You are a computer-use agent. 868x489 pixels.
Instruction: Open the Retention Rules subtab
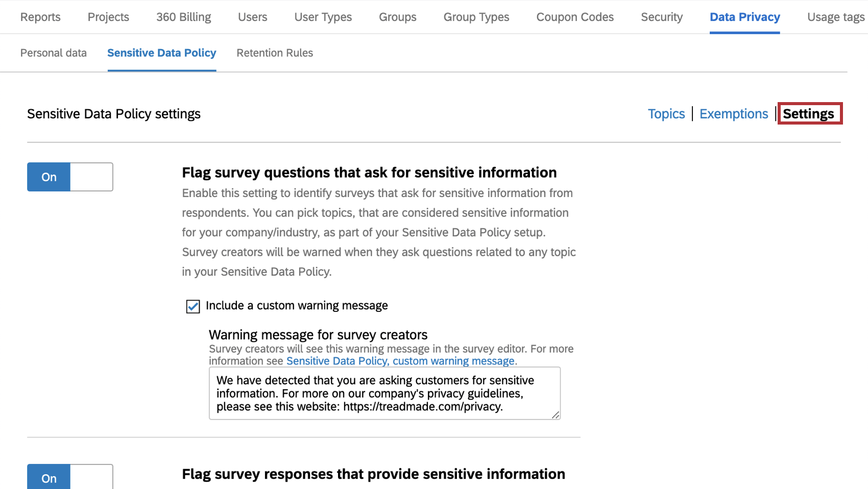[275, 53]
